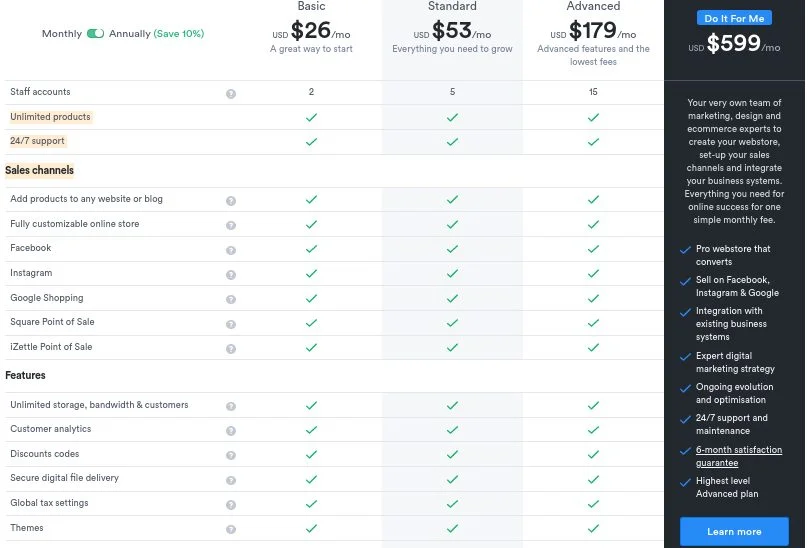This screenshot has width=808, height=548.
Task: Select the Basic plan heading
Action: [311, 6]
